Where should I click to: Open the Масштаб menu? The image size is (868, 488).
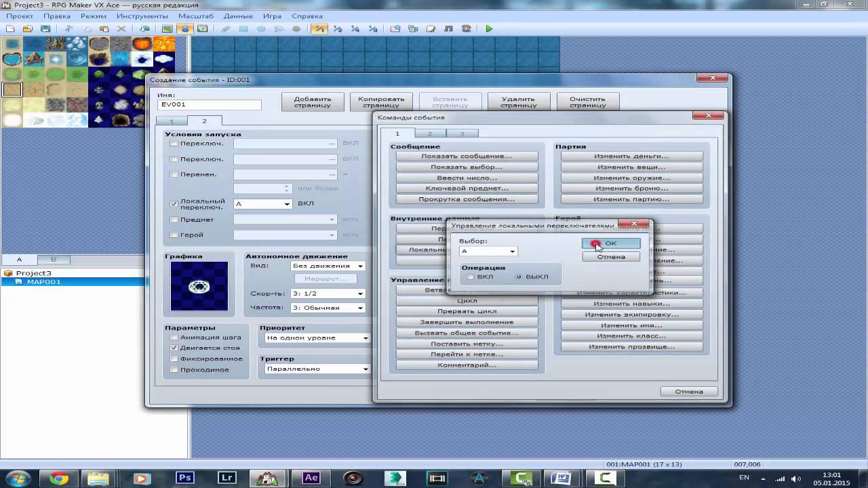click(197, 16)
